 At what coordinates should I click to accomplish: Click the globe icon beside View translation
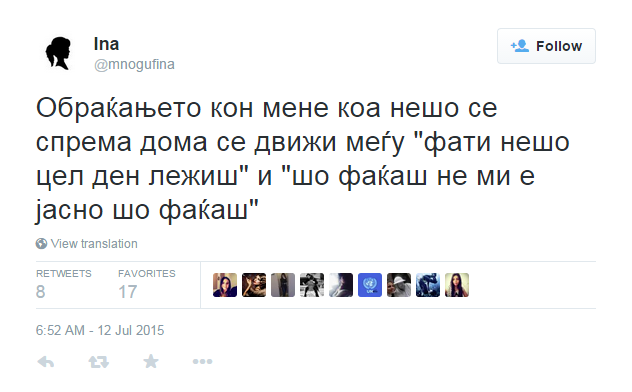tap(41, 243)
